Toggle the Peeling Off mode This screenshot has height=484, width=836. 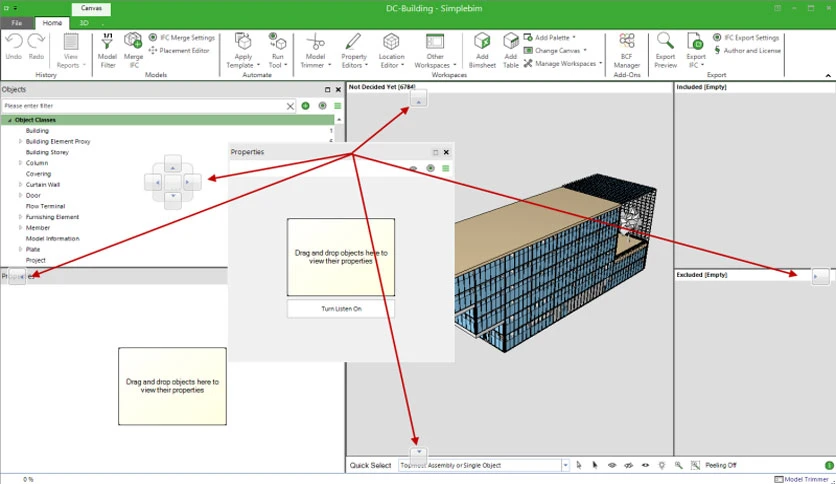[720, 465]
